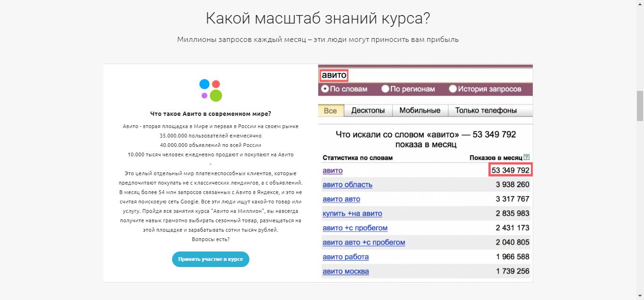644x300 pixels.
Task: Click the colorful dots logo above the course description
Action: click(210, 89)
